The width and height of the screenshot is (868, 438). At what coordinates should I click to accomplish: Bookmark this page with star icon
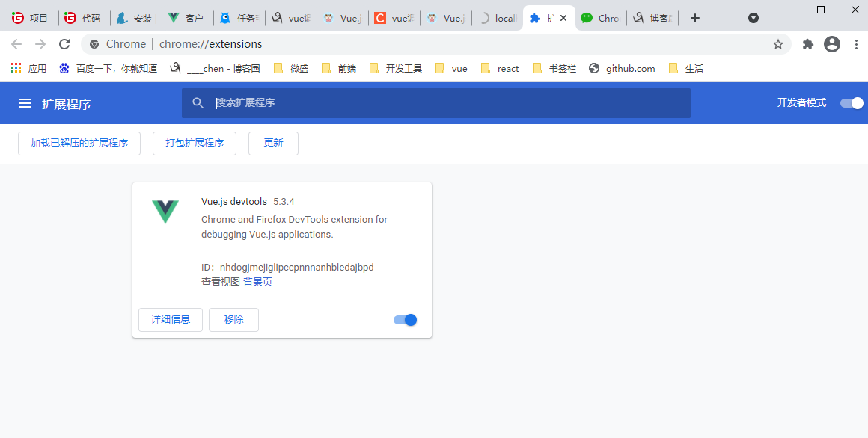778,44
